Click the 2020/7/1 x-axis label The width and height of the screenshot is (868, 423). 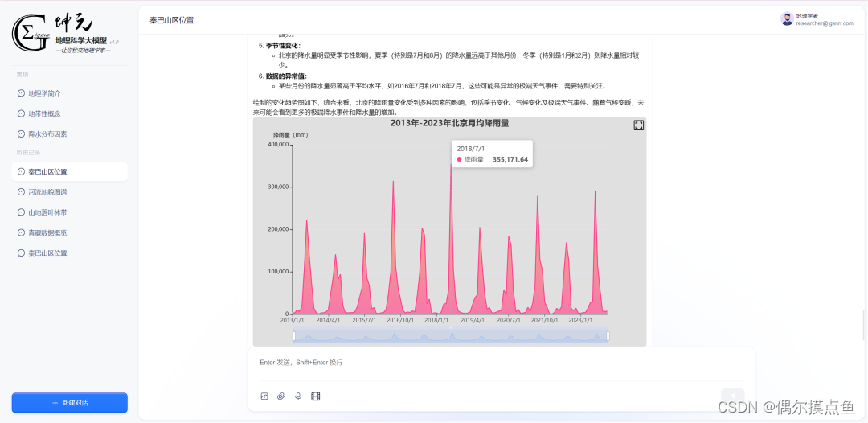(x=508, y=320)
